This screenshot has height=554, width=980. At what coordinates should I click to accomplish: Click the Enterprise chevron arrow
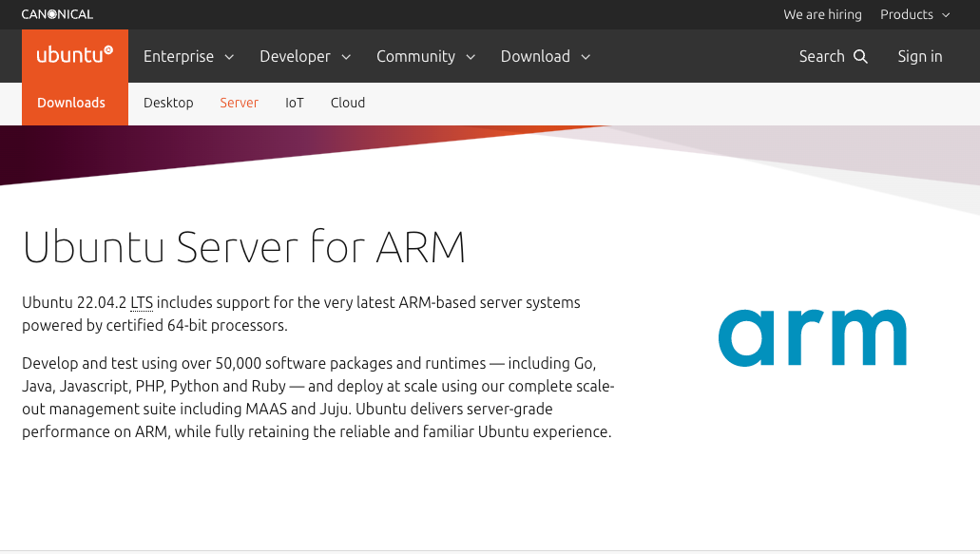click(x=229, y=57)
